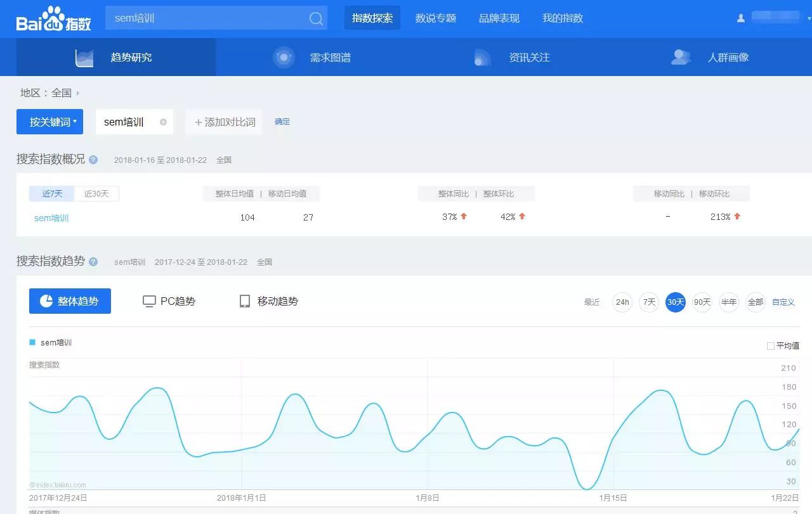This screenshot has height=514, width=812.
Task: Click the help icon beside 搜索指数概况
Action: point(93,160)
